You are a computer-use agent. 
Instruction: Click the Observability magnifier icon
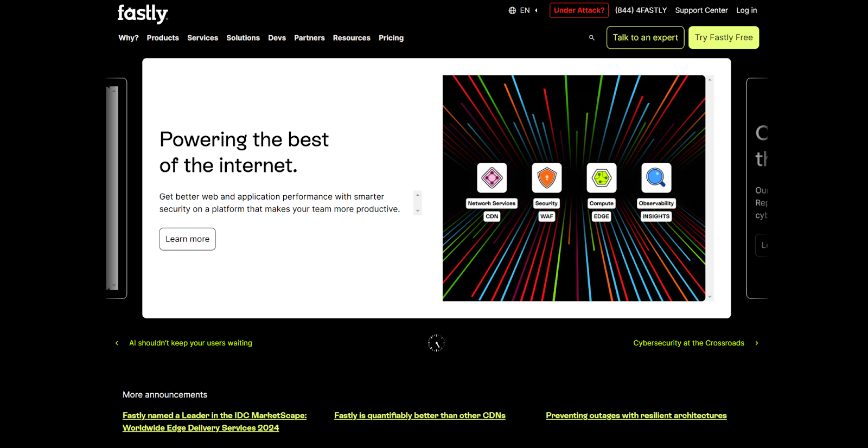[656, 178]
